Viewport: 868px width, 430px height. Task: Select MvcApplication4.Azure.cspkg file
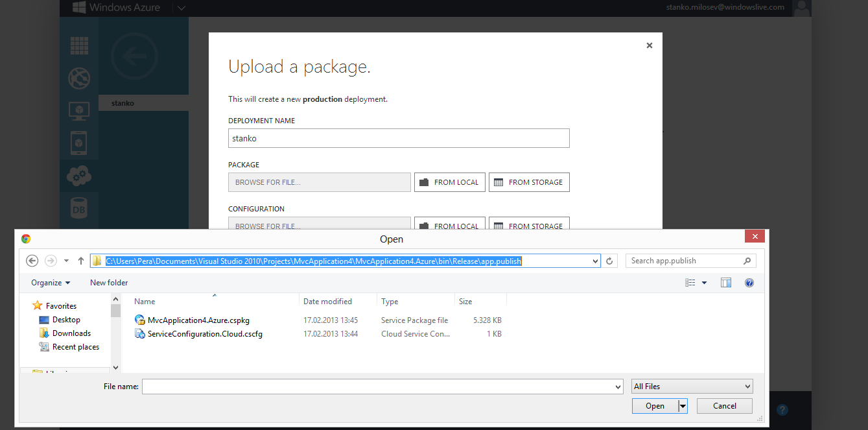coord(198,320)
